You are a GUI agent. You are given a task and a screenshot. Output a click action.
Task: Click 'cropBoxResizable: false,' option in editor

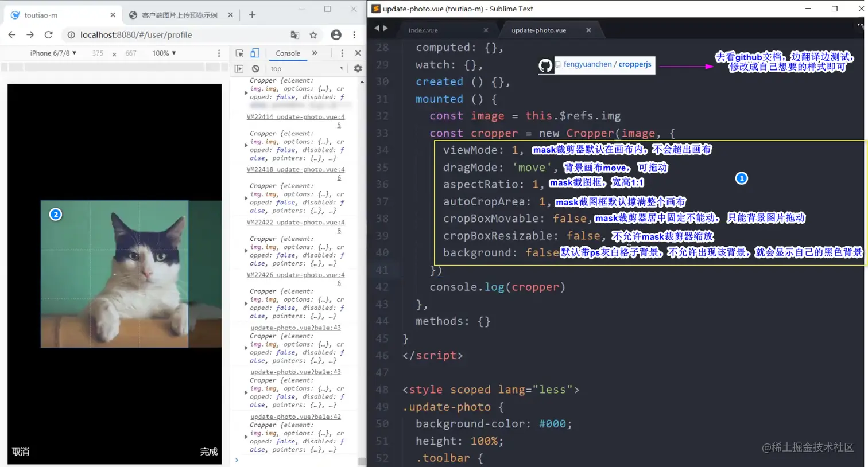[x=525, y=236]
